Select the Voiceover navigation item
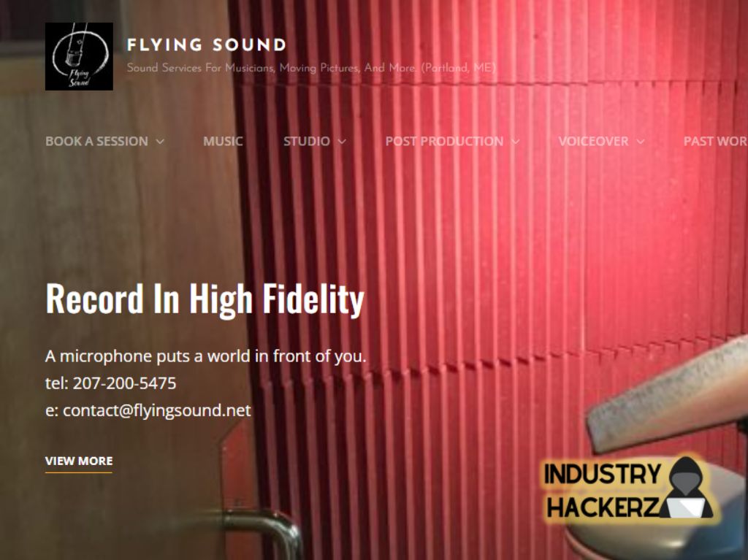748x560 pixels. (x=593, y=141)
